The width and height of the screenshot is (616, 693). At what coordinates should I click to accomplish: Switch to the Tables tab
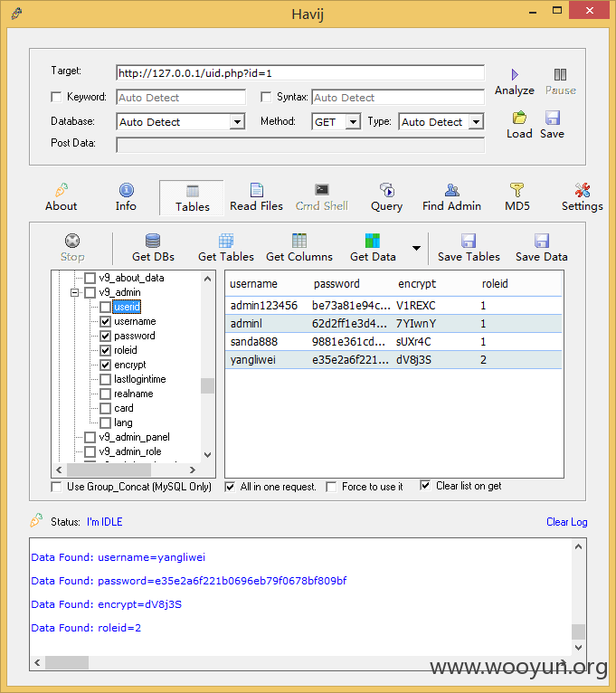point(192,198)
